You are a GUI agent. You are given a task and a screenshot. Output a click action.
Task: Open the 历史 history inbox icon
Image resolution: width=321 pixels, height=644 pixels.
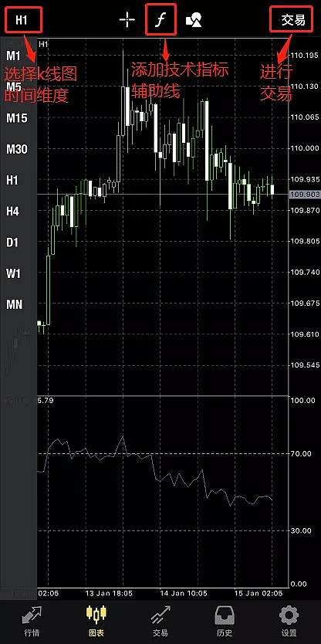tap(225, 615)
